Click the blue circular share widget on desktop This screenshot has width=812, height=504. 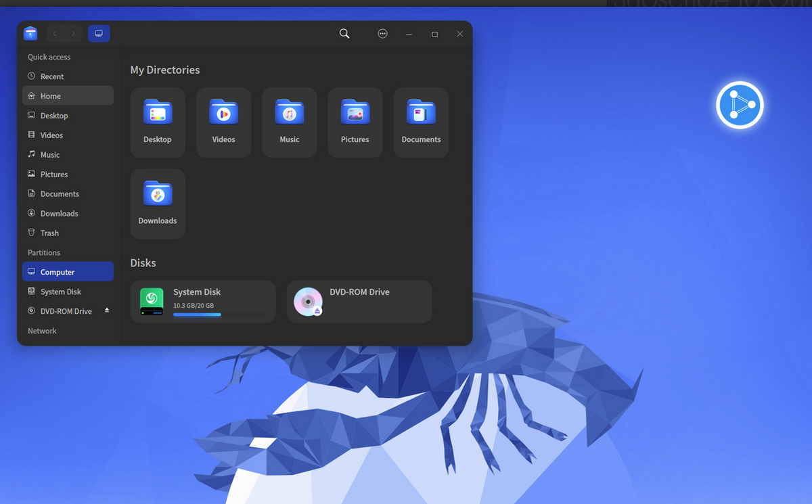pos(740,105)
